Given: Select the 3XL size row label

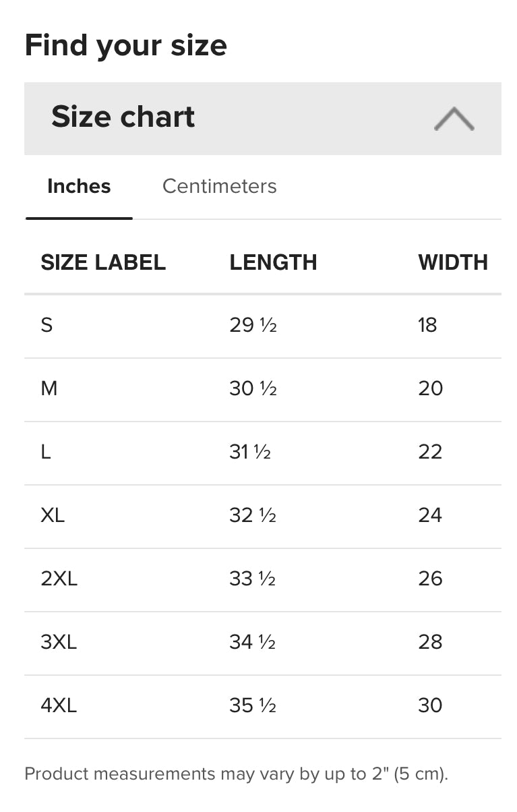Looking at the screenshot, I should (59, 642).
